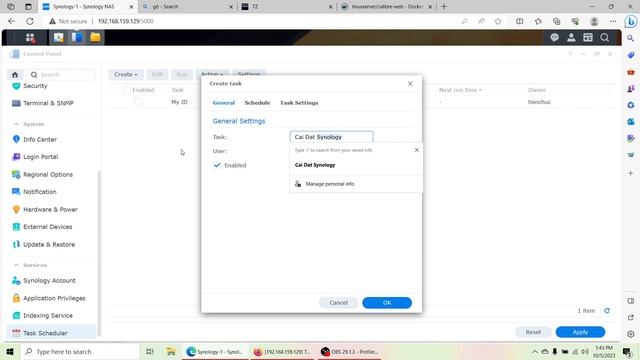The height and width of the screenshot is (360, 640).
Task: Open File Explorer on Windows taskbar
Action: click(171, 351)
